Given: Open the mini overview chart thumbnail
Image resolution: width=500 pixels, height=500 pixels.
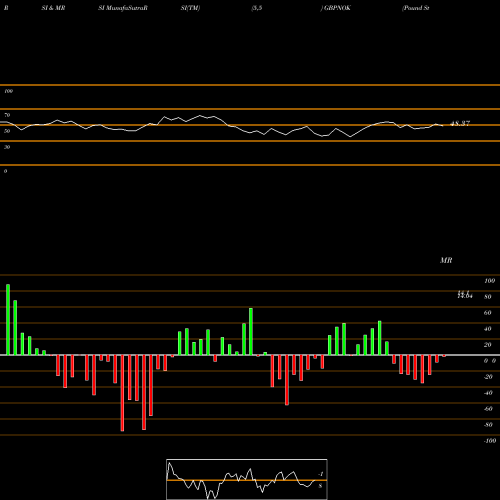Looking at the screenshot, I should (247, 479).
